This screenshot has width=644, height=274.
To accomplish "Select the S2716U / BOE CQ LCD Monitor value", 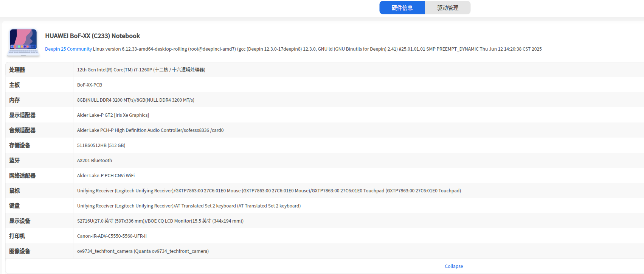I will tap(160, 221).
